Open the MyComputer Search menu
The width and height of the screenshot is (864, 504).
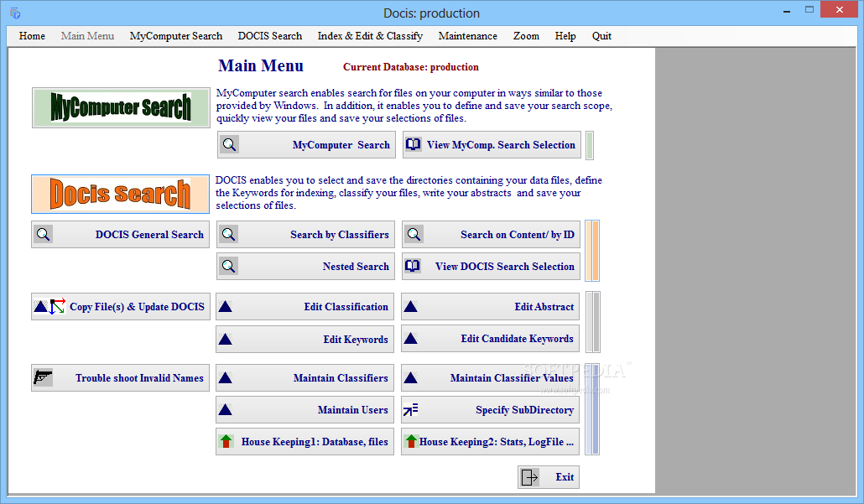click(176, 36)
